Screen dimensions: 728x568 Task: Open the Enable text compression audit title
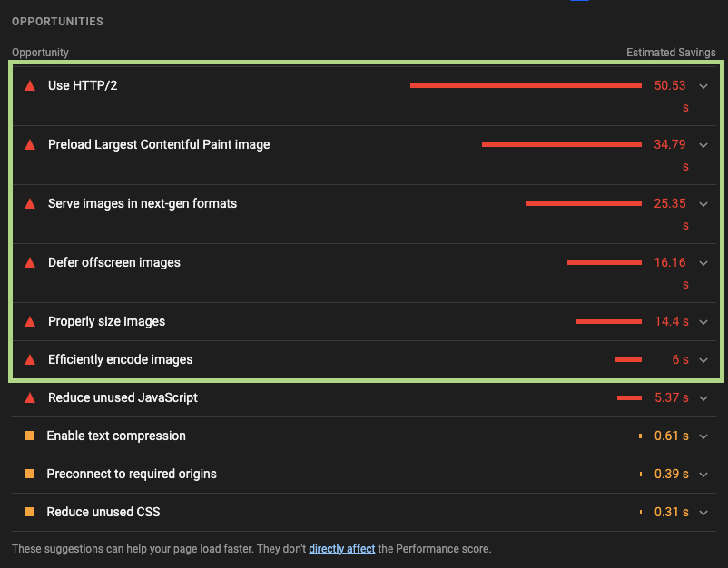(116, 436)
